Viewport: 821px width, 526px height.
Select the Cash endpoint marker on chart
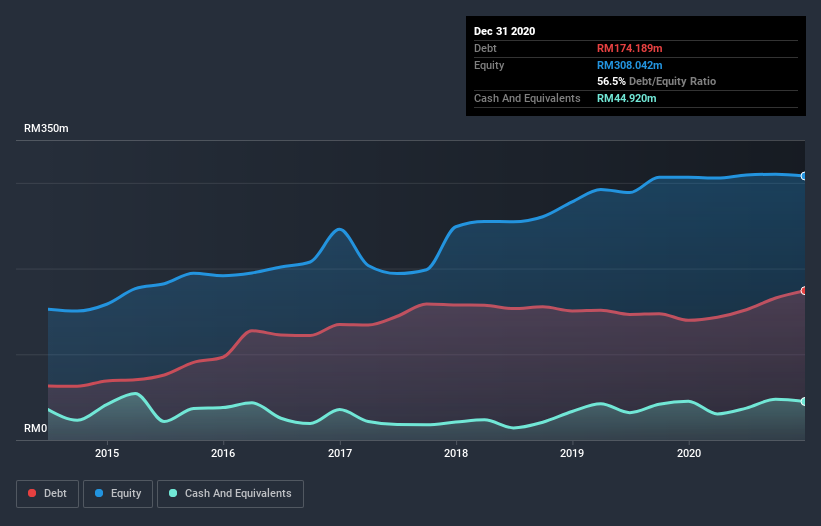pos(804,401)
